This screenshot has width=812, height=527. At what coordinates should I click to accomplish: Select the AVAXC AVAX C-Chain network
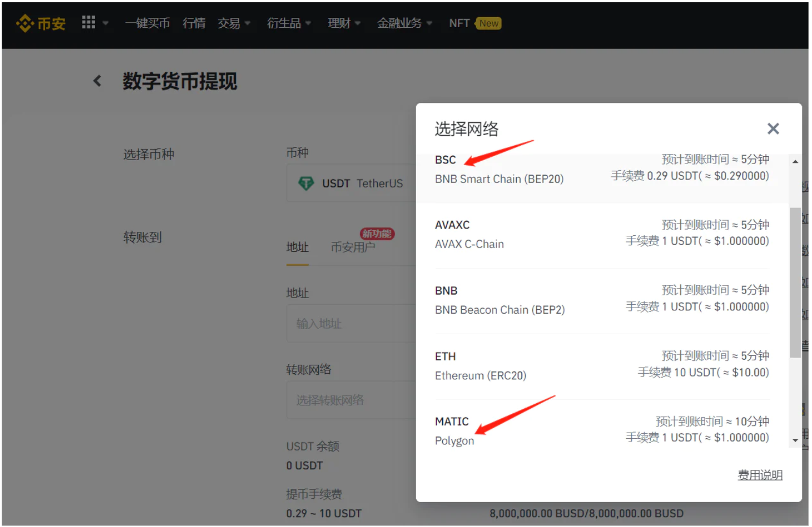602,235
